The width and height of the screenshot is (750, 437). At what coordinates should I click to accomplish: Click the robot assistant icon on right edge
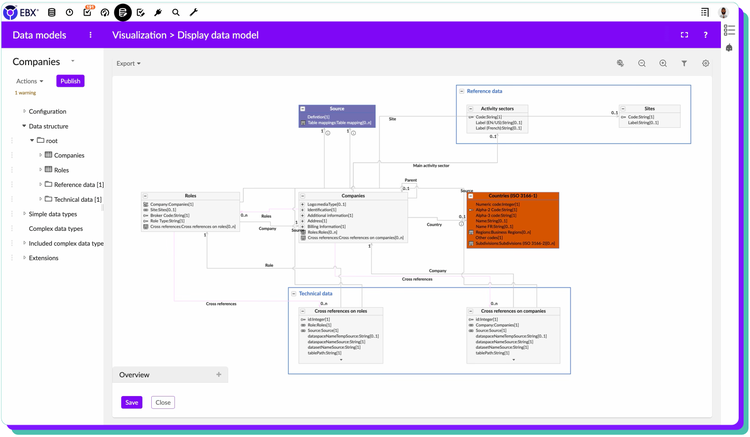click(729, 48)
